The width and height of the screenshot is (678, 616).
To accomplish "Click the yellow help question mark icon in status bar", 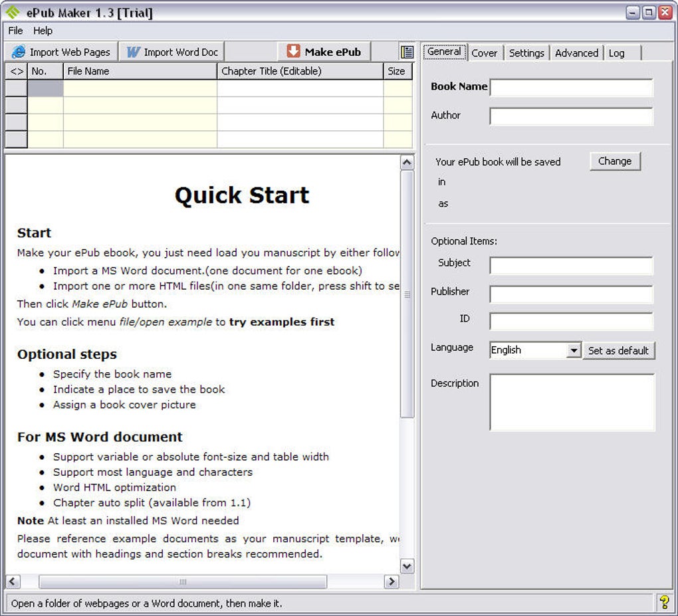I will (x=664, y=602).
